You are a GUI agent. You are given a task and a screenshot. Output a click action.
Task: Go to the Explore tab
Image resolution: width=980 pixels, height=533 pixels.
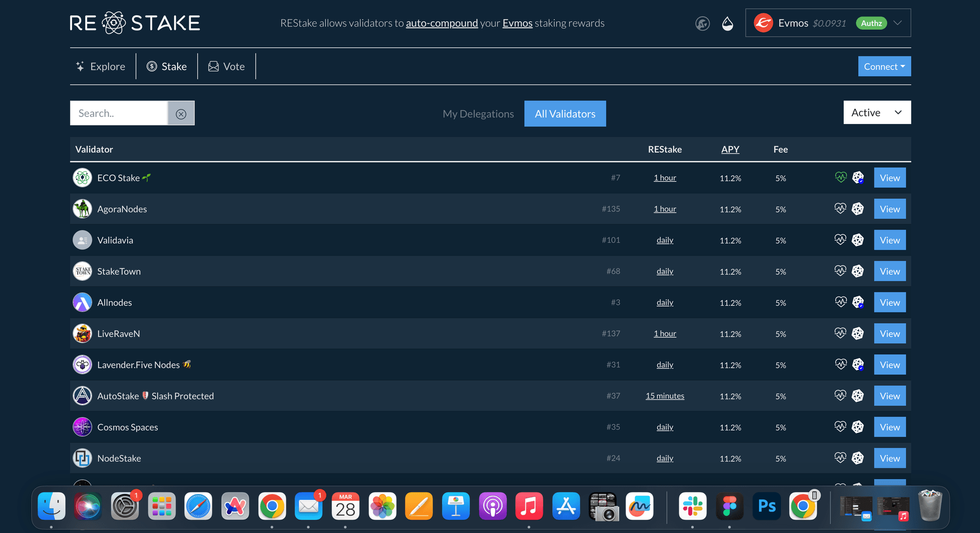[101, 66]
